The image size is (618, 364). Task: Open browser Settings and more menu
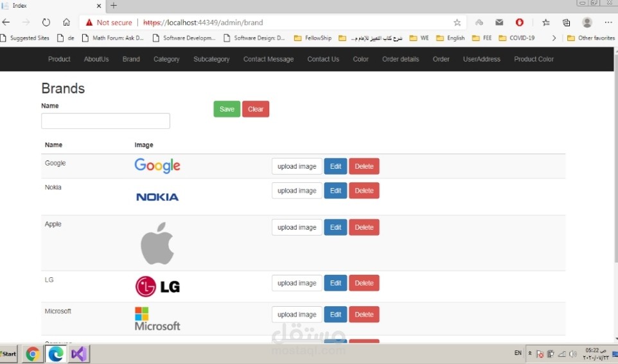pos(608,22)
